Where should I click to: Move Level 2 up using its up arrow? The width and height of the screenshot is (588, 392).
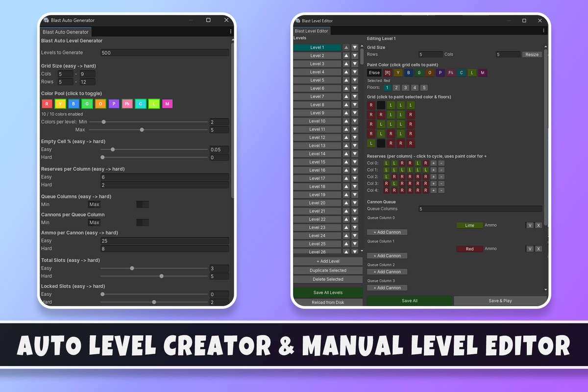click(346, 55)
